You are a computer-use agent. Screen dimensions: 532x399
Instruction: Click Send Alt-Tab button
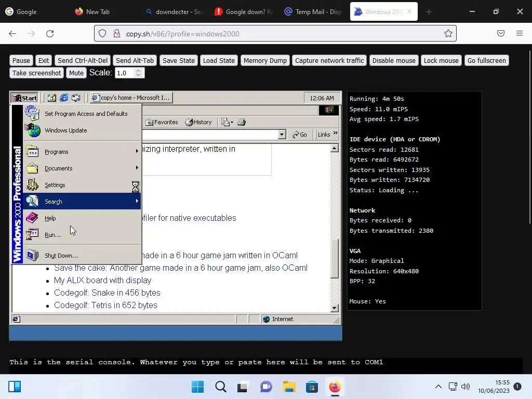135,60
